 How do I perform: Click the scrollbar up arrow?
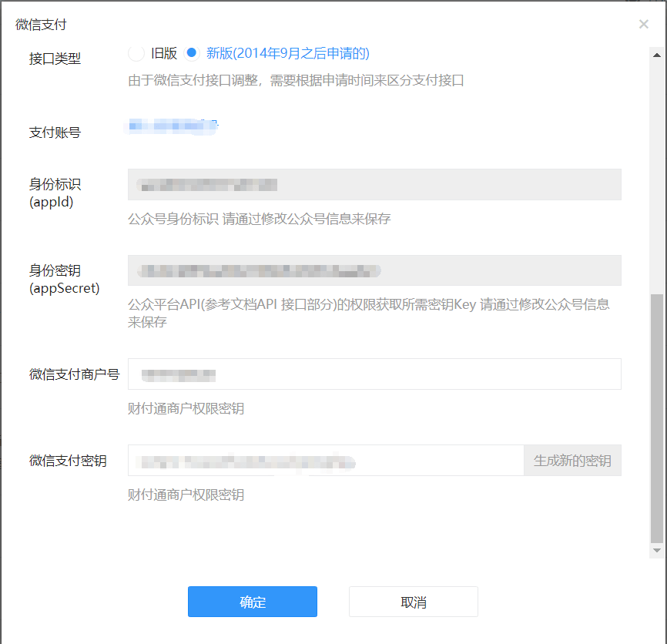pos(657,55)
